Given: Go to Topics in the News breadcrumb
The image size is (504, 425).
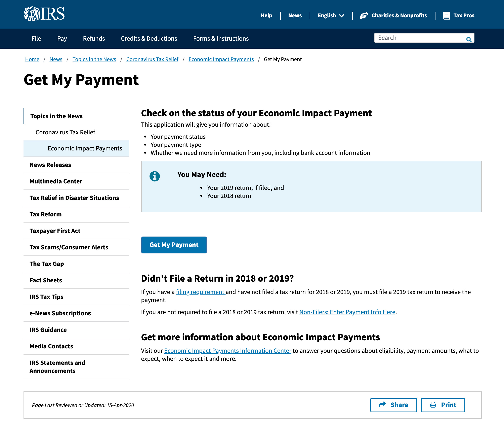Looking at the screenshot, I should [x=94, y=59].
